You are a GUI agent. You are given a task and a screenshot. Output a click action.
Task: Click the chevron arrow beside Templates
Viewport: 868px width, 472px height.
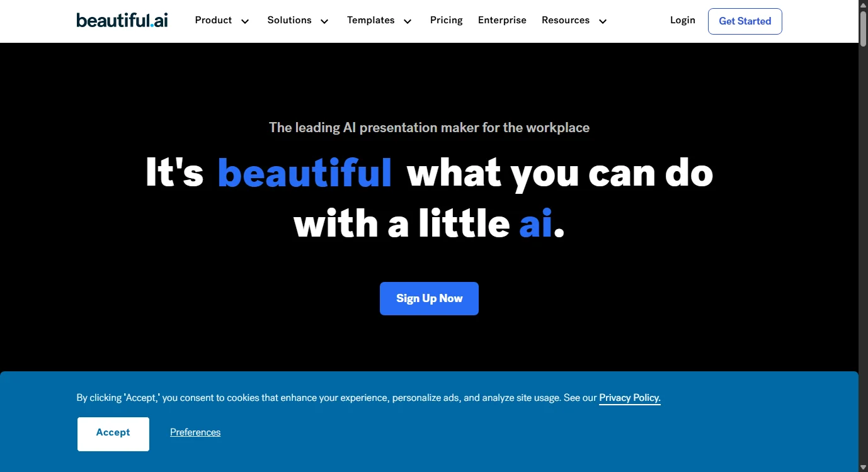pyautogui.click(x=408, y=21)
